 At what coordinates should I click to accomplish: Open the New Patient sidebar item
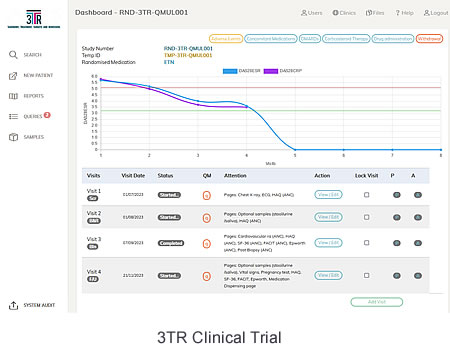point(31,76)
